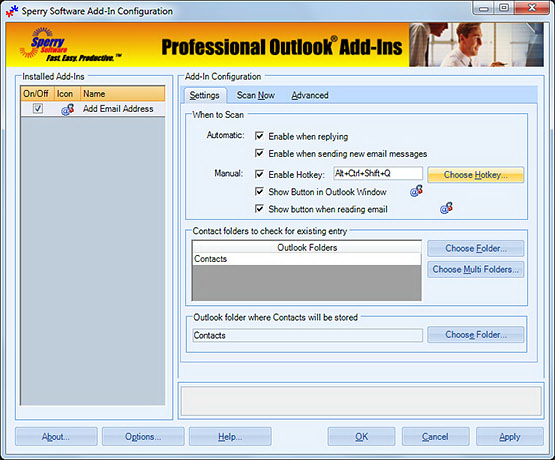Click the hotkey field showing Alt+Ctrl+Shift+Q
Image resolution: width=555 pixels, height=460 pixels.
(x=378, y=173)
